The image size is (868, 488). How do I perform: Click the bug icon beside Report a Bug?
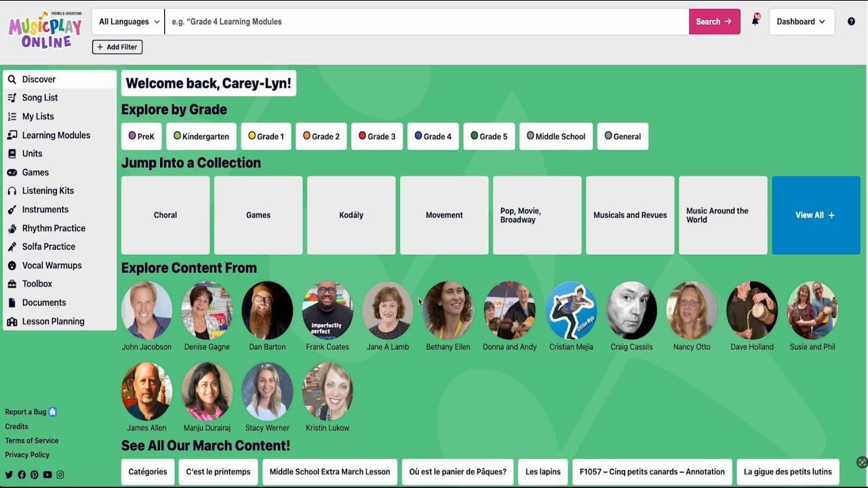(x=53, y=411)
